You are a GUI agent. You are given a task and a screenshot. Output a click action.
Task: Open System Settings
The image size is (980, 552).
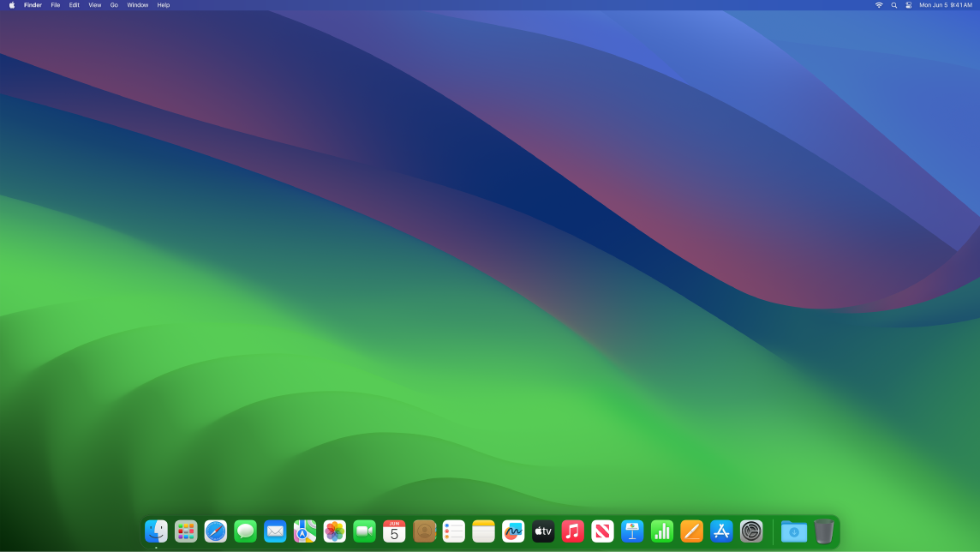(x=750, y=531)
